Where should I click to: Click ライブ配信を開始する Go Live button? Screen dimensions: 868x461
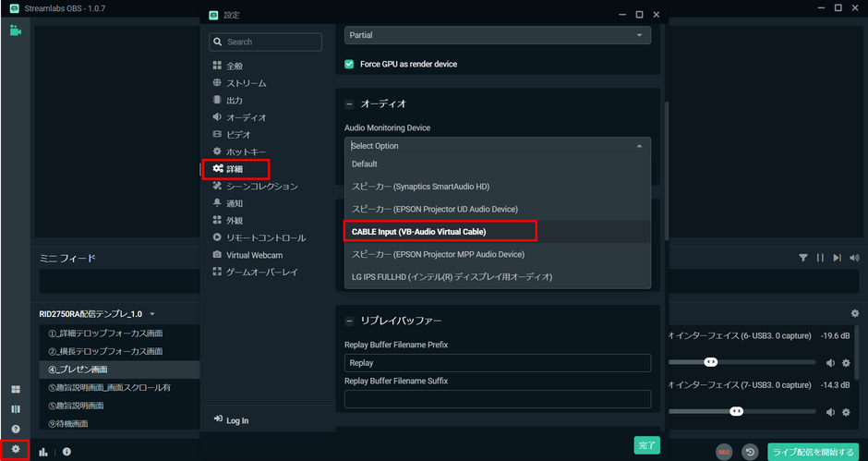pyautogui.click(x=813, y=452)
